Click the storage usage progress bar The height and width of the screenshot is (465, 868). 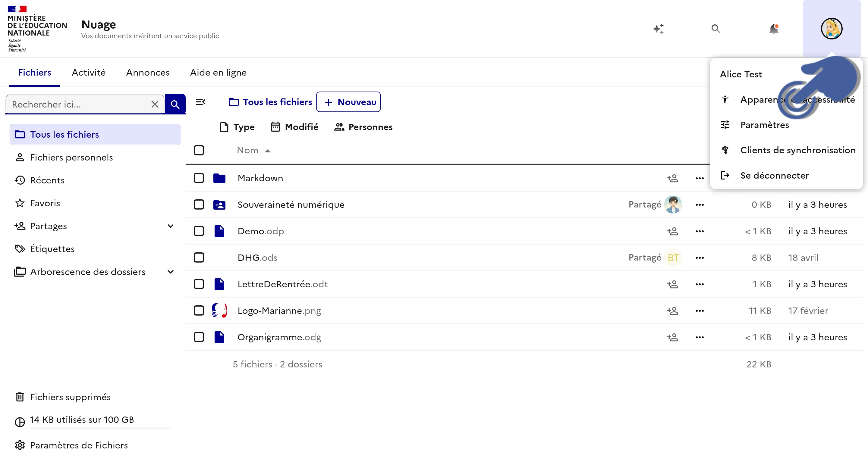(x=100, y=428)
